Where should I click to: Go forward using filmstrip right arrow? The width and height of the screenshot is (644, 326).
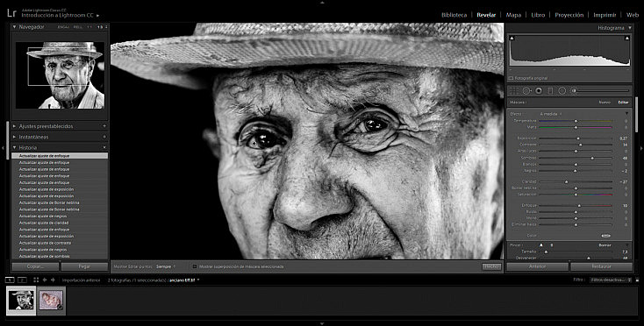pos(53,280)
